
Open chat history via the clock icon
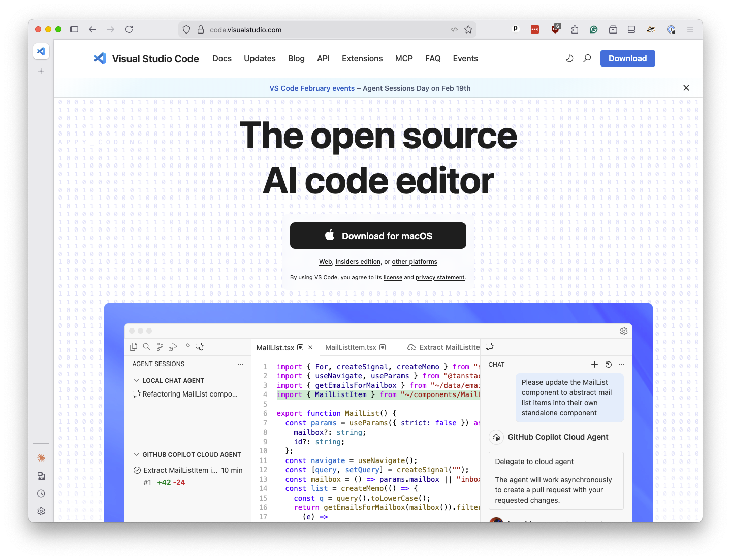coord(609,364)
